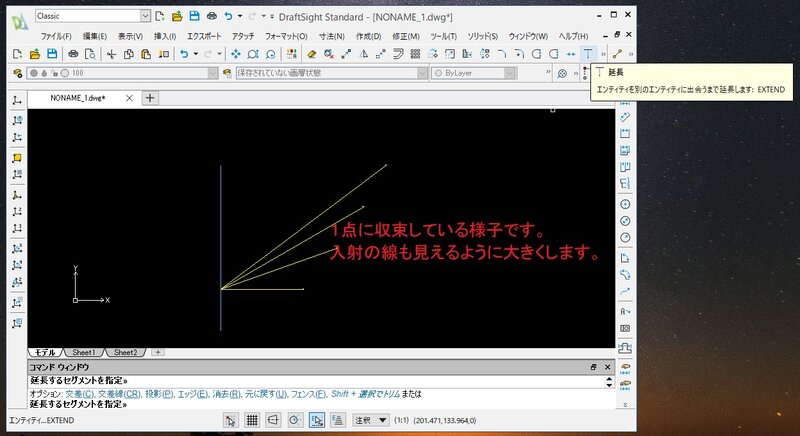800x436 pixels.
Task: Select the eraser Delete tool icon
Action: point(311,54)
